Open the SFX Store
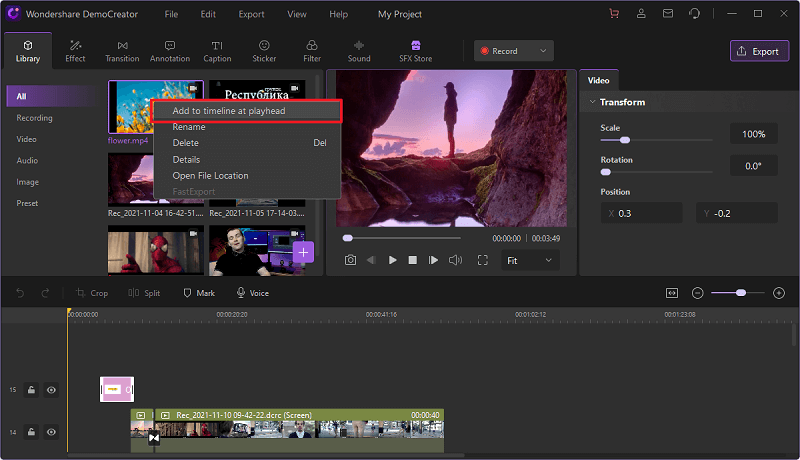The width and height of the screenshot is (800, 460). pos(415,51)
